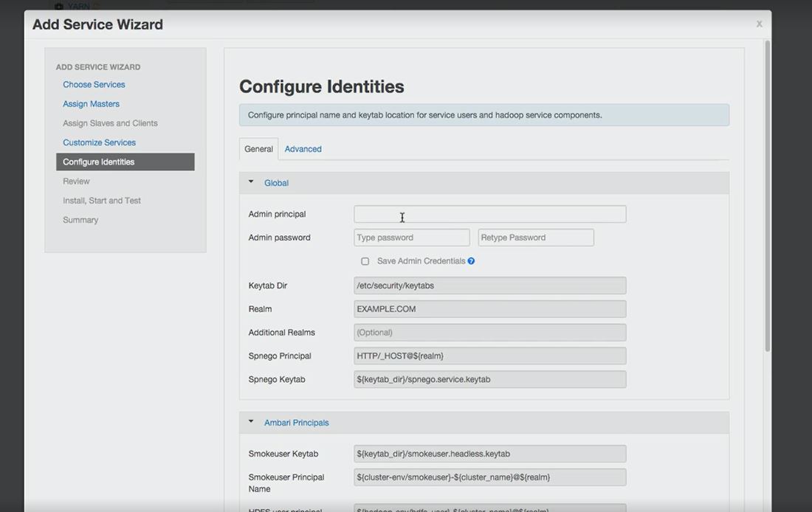Click the YARN service icon
812x512 pixels.
coord(57,6)
